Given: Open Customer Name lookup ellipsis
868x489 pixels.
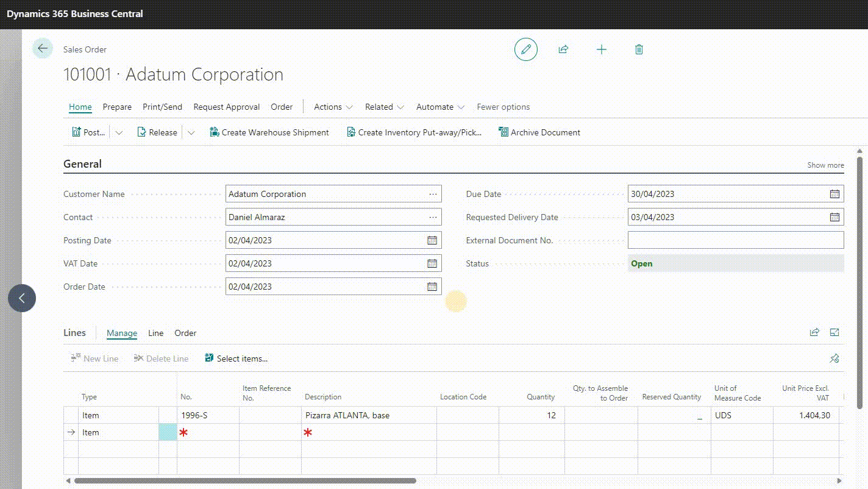Looking at the screenshot, I should [433, 194].
